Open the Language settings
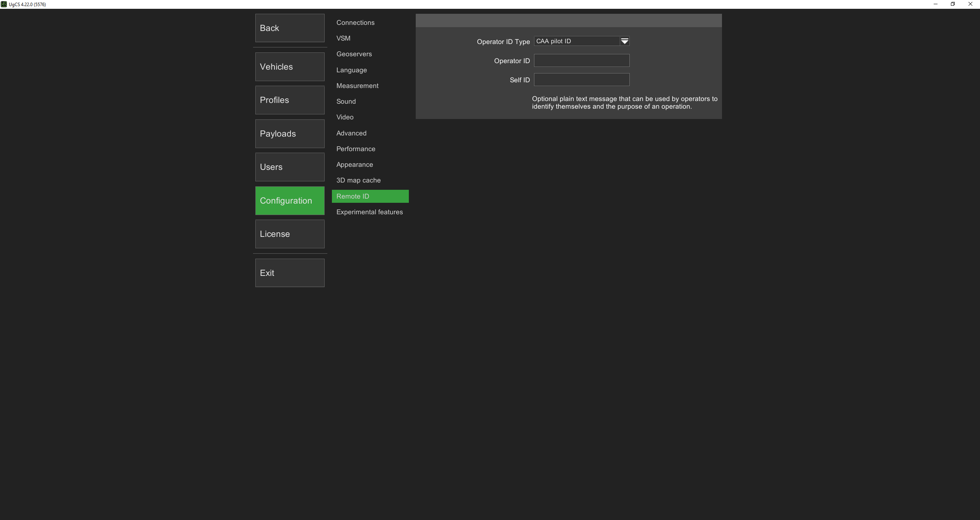The width and height of the screenshot is (980, 520). (351, 70)
